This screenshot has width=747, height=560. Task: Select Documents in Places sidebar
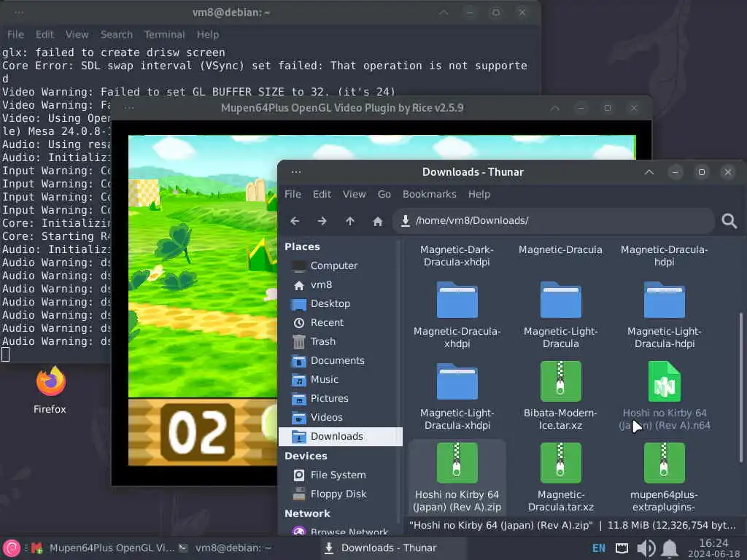[x=340, y=360]
